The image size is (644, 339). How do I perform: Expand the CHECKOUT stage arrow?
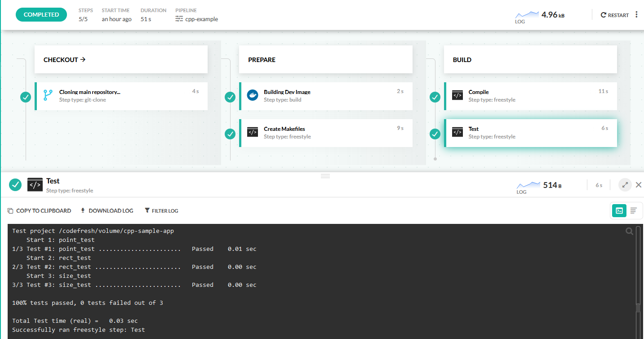point(83,59)
